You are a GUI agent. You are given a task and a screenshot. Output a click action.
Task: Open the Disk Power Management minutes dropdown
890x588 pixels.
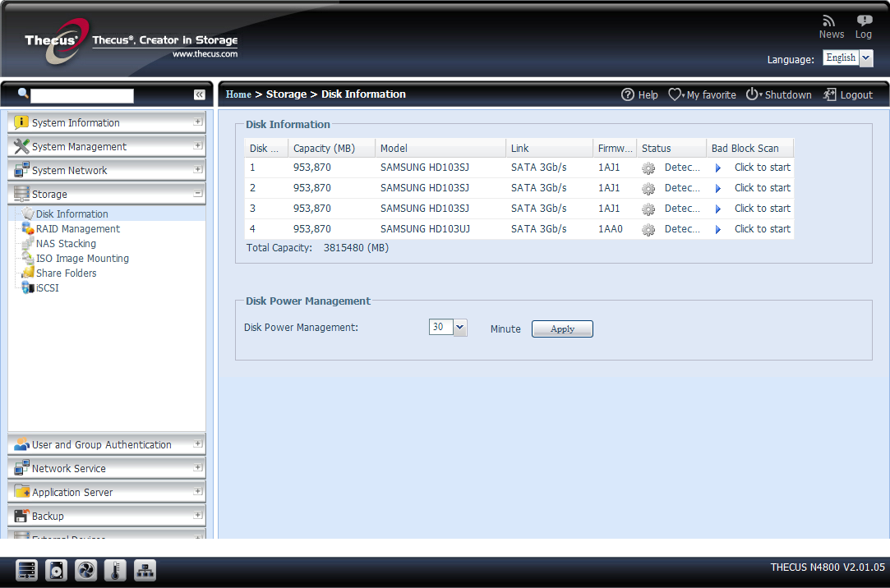[459, 327]
